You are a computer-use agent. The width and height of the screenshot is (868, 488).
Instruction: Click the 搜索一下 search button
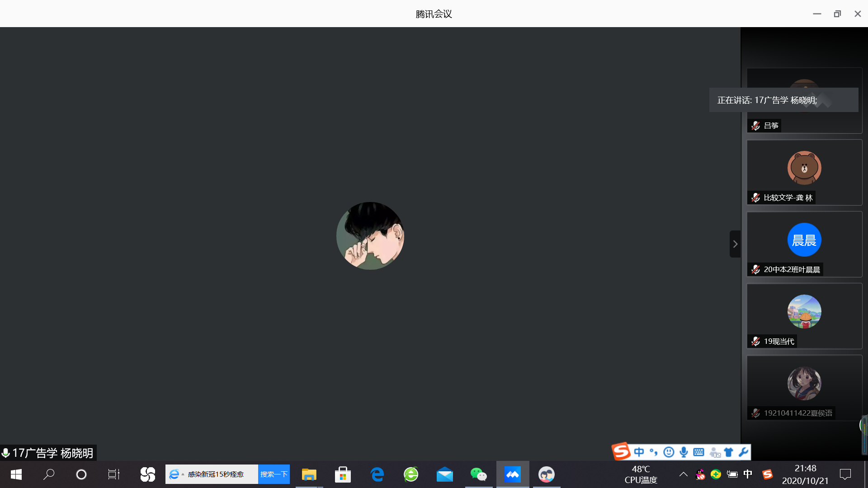274,474
